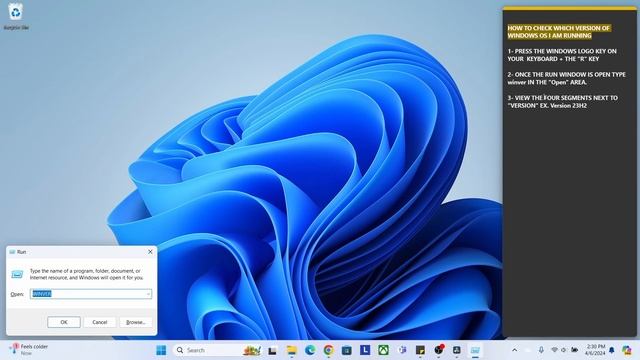Click the volume tray icon
Image resolution: width=640 pixels, height=360 pixels.
pos(564,350)
